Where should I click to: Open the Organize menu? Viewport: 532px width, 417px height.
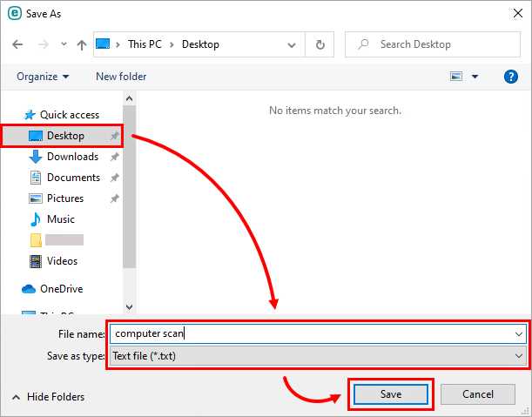coord(42,77)
